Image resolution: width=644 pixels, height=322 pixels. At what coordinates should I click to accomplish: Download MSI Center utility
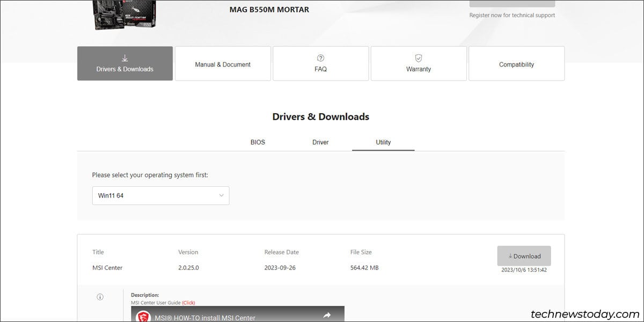coord(524,256)
